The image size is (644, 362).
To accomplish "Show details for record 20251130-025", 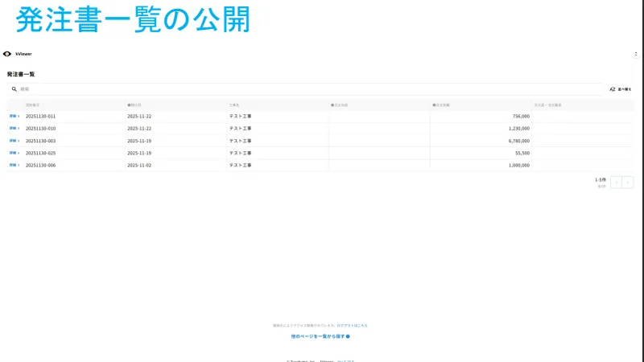I will (14, 153).
